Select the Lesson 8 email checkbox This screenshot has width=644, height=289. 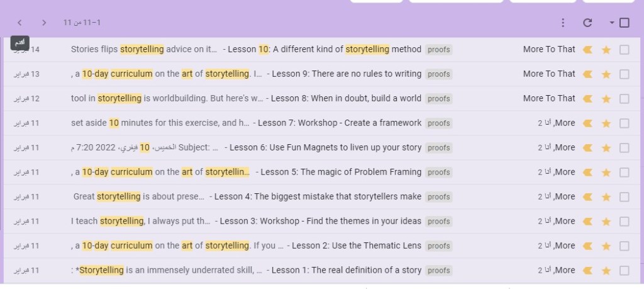tap(625, 99)
